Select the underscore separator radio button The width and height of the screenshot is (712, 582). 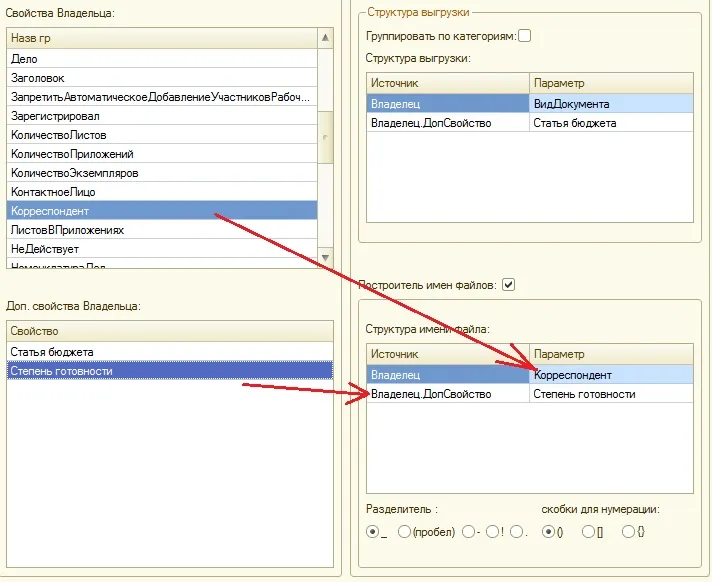pyautogui.click(x=372, y=532)
